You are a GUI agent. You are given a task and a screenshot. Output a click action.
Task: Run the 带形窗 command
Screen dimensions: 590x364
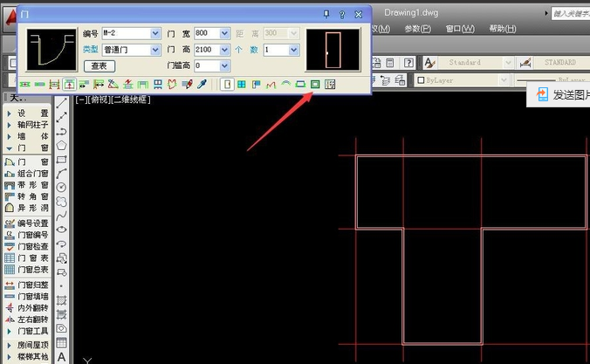(27, 185)
